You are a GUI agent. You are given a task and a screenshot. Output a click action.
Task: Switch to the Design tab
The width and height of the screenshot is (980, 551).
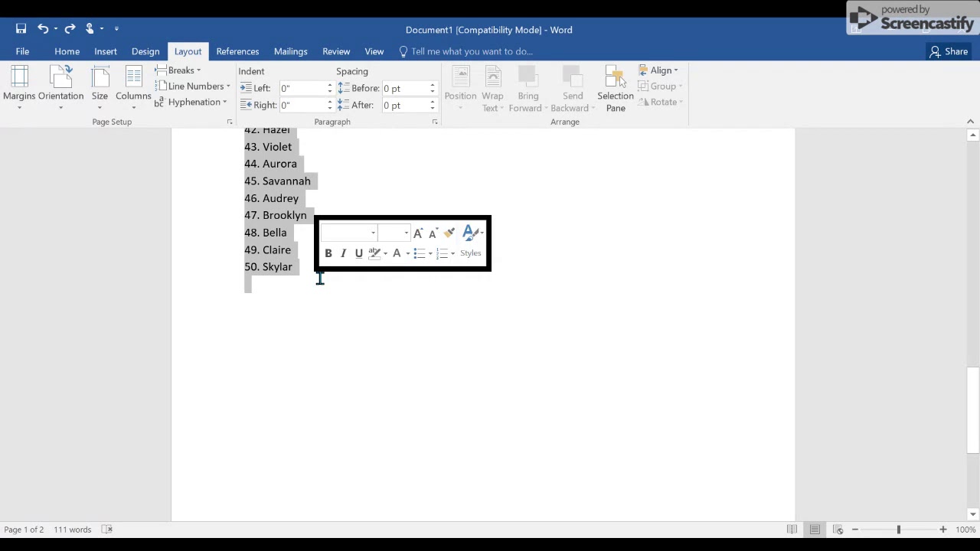click(x=145, y=51)
